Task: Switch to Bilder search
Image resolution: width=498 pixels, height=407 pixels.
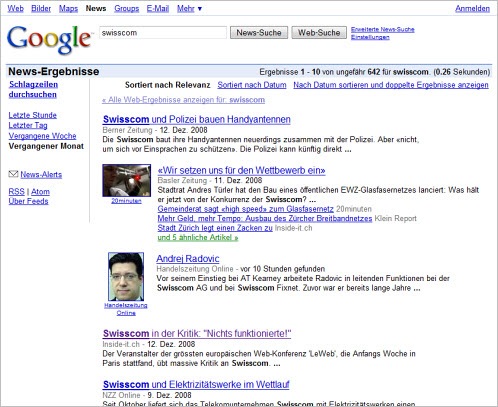Action: pyautogui.click(x=41, y=8)
